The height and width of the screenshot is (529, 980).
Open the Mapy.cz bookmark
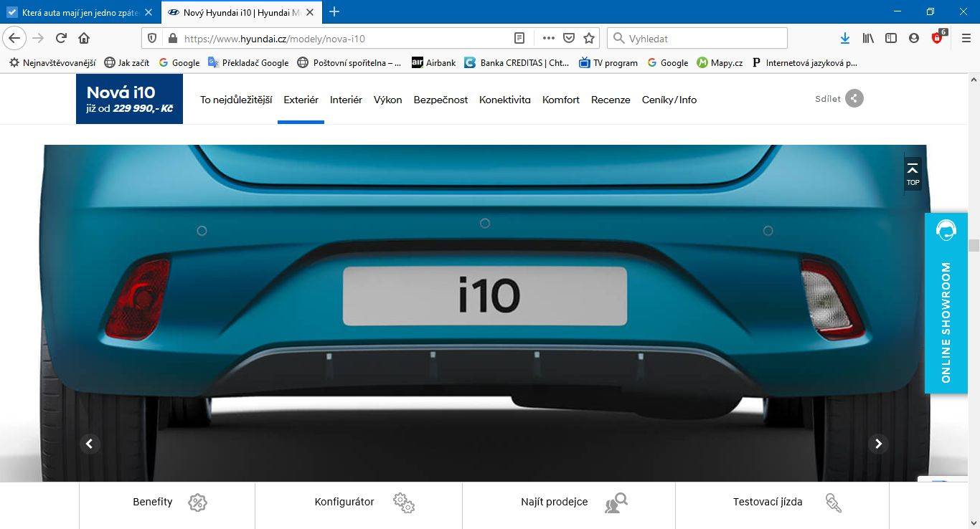point(720,62)
